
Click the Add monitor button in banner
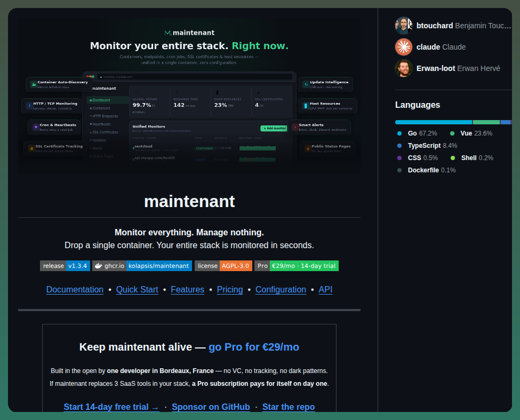coord(274,128)
